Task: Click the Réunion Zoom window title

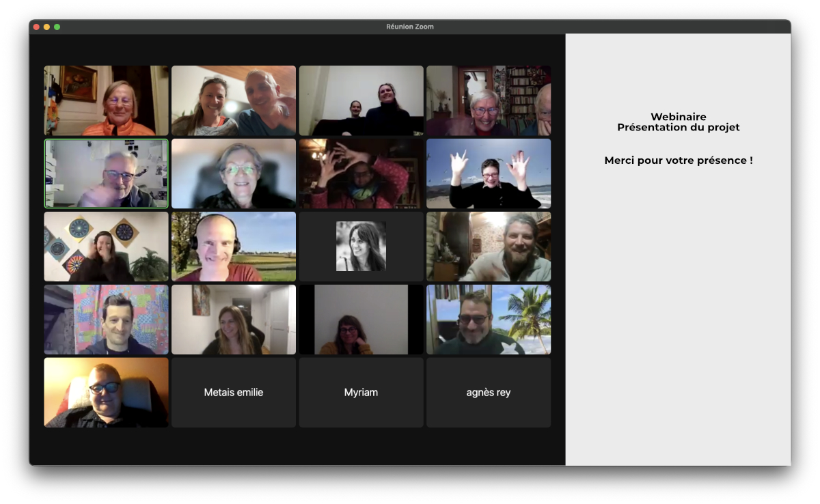Action: point(410,27)
